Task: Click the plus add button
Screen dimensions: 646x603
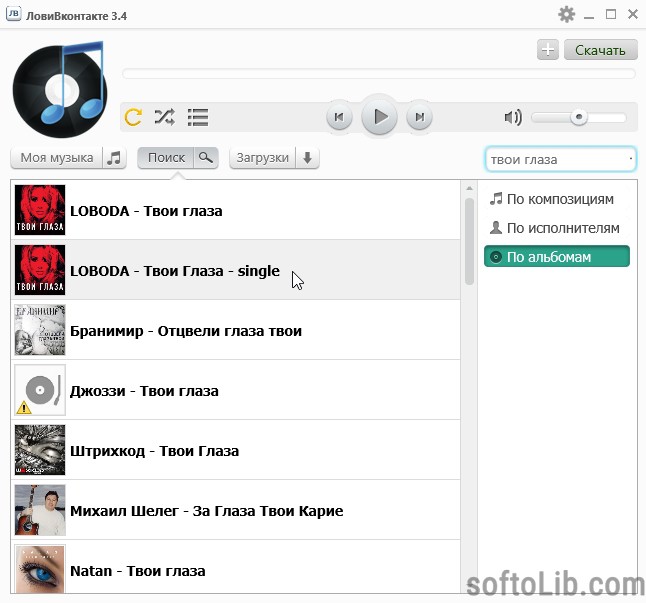Action: (x=548, y=50)
